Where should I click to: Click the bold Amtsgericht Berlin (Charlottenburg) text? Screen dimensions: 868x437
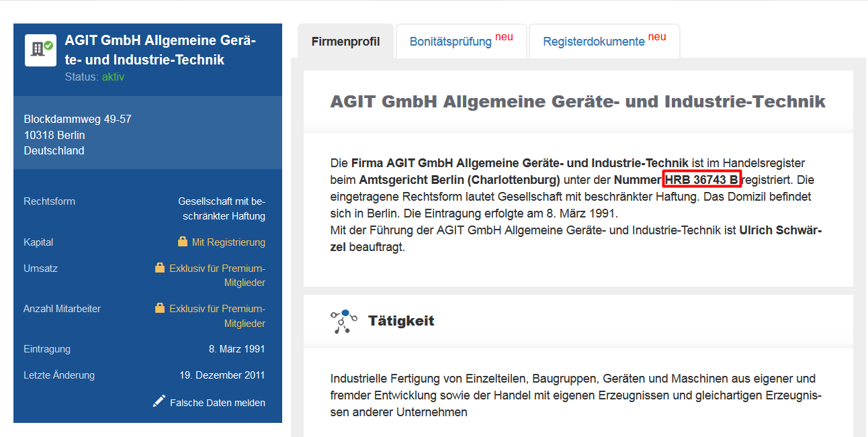tap(460, 180)
